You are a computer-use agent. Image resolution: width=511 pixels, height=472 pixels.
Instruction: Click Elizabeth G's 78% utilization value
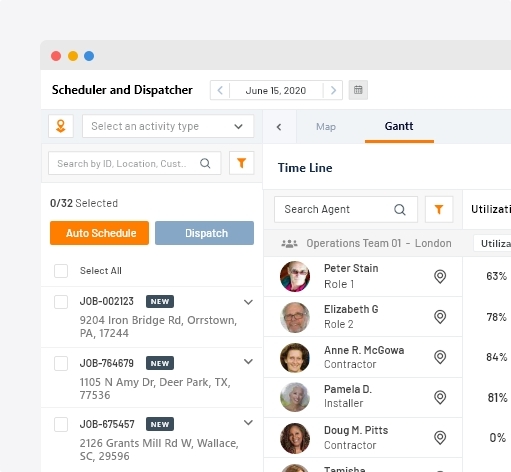pyautogui.click(x=496, y=317)
